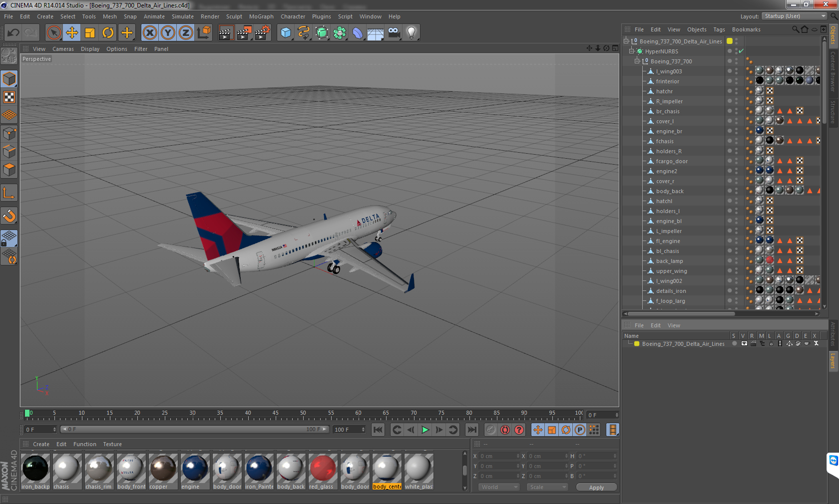The width and height of the screenshot is (839, 504).
Task: Collapse the HyperNURBS object
Action: click(632, 51)
